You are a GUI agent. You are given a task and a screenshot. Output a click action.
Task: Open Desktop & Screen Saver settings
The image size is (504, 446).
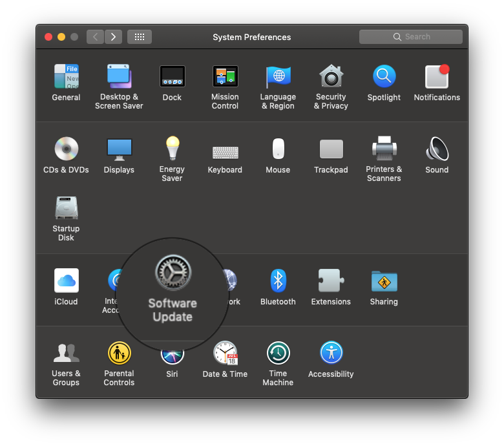pos(119,77)
